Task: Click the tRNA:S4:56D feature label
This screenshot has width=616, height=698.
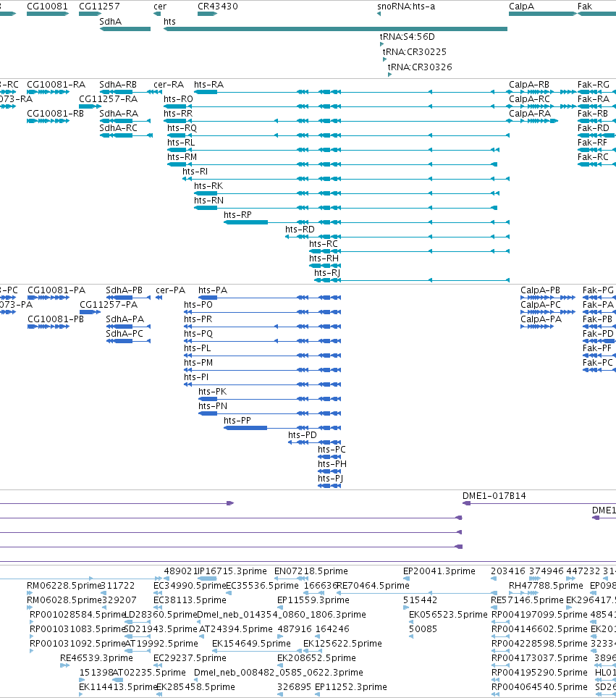Action: coord(408,36)
